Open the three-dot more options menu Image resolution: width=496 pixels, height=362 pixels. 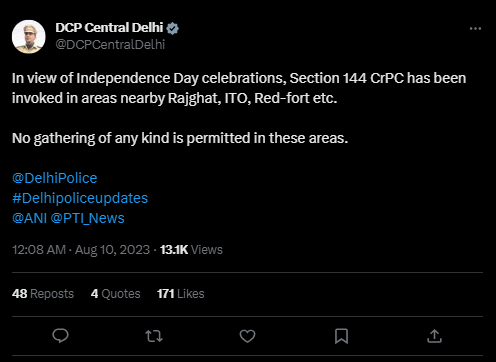click(475, 29)
